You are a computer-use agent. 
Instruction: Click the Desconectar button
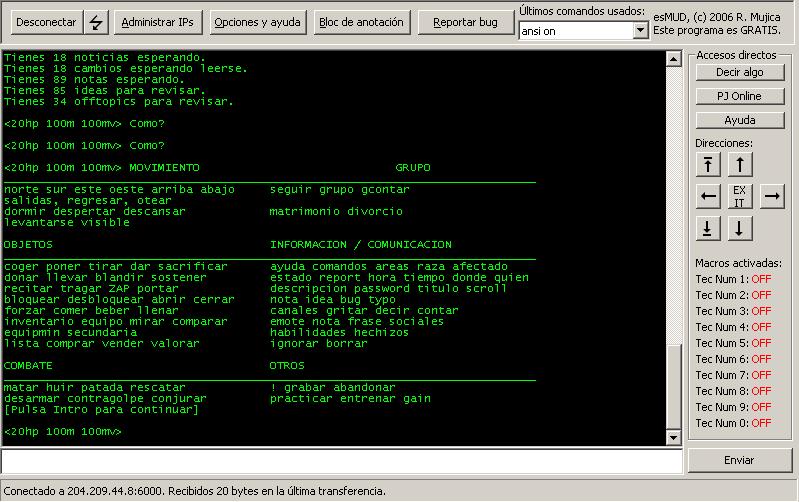click(x=44, y=22)
